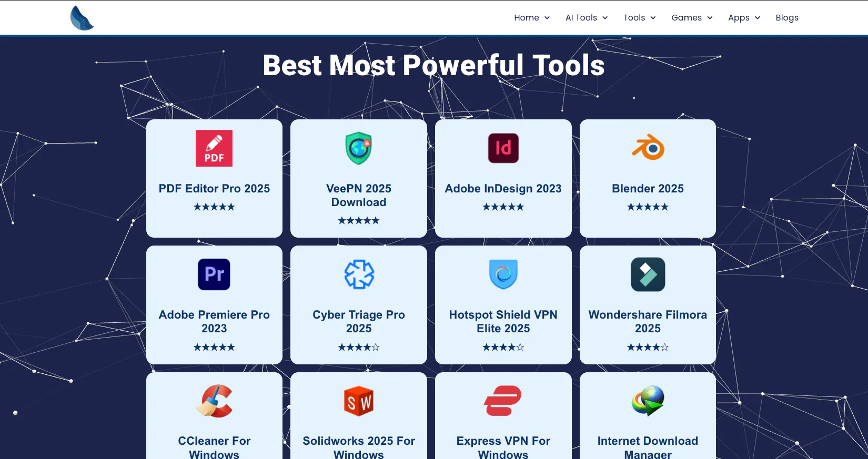Click the Wondershare Filmora icon

(648, 274)
